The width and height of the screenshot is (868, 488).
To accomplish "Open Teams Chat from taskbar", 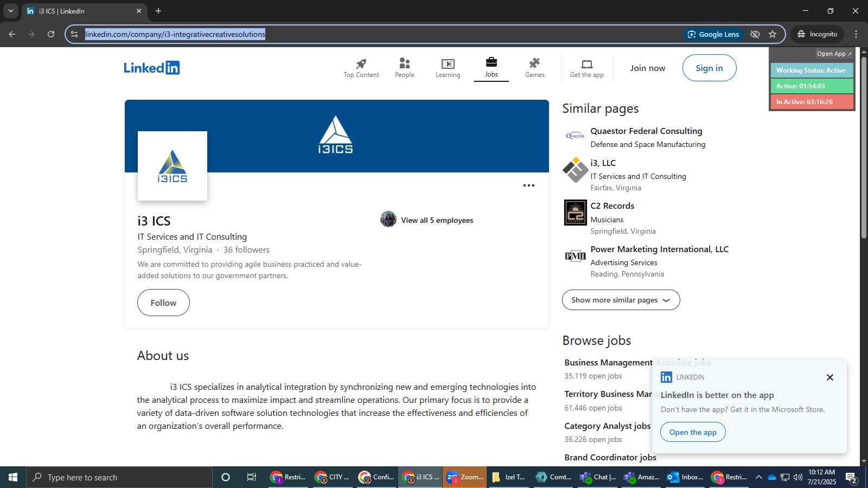I will pyautogui.click(x=597, y=477).
